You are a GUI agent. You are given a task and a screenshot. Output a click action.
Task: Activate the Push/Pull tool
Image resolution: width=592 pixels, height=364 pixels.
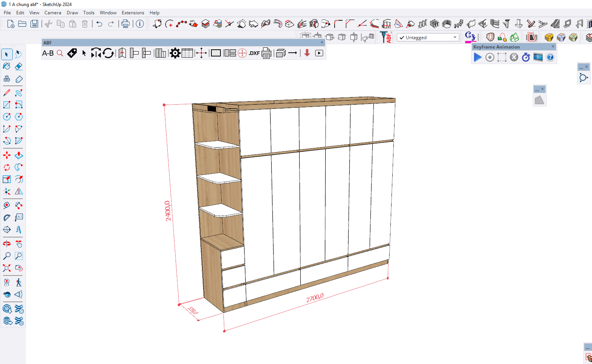coord(18,155)
